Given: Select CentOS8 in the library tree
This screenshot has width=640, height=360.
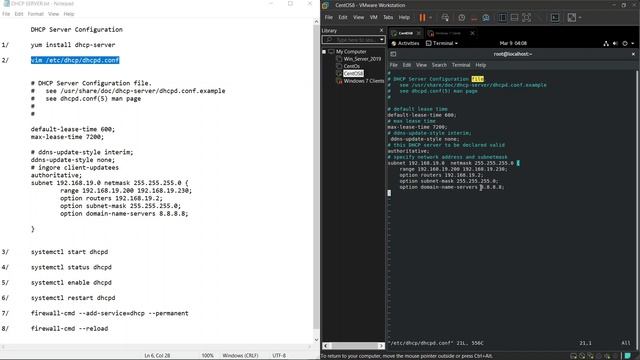Looking at the screenshot, I should tap(353, 73).
